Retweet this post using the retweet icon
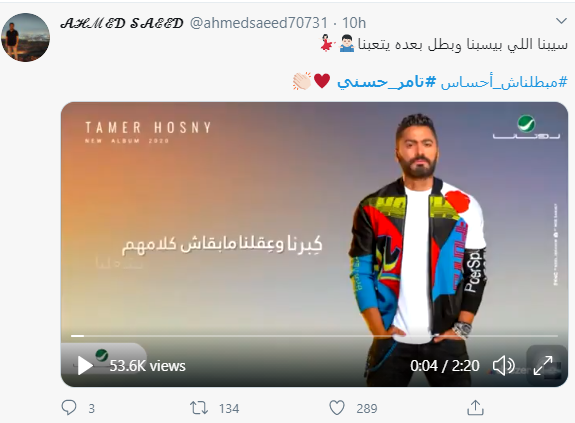Screen dimensions: 575x423 point(199,408)
